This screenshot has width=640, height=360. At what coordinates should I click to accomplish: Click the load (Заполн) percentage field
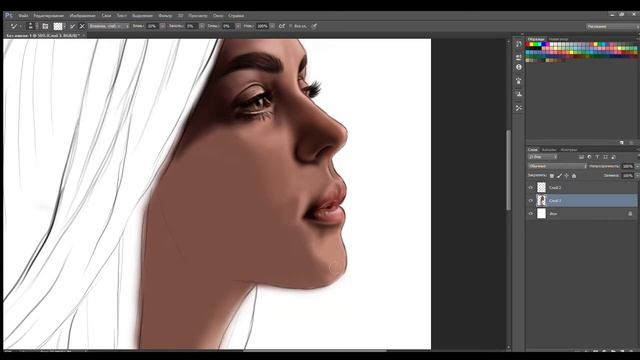pos(191,26)
